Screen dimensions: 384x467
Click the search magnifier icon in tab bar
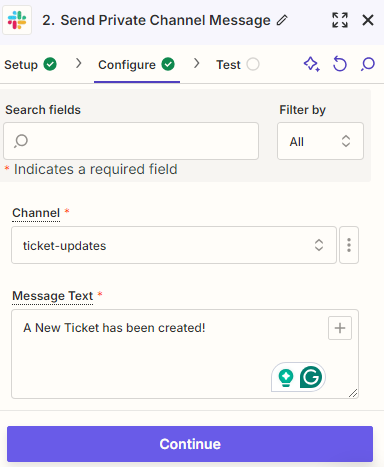coord(368,64)
